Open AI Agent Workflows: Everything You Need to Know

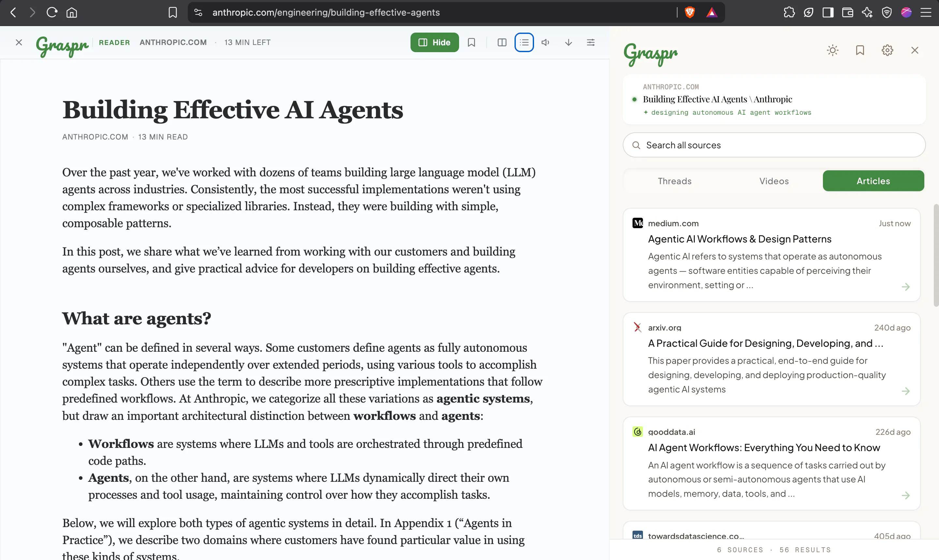tap(764, 448)
